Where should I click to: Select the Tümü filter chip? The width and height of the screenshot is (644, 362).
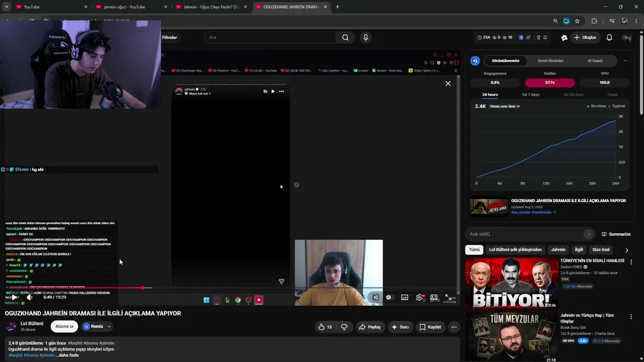(474, 250)
